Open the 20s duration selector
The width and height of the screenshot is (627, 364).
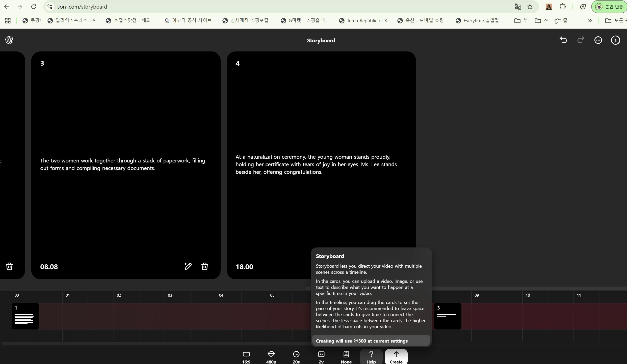click(296, 357)
